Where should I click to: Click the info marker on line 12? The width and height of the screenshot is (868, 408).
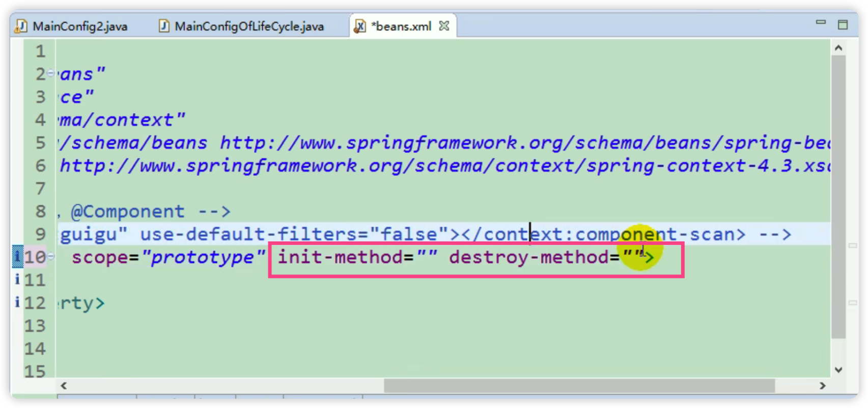pos(17,303)
